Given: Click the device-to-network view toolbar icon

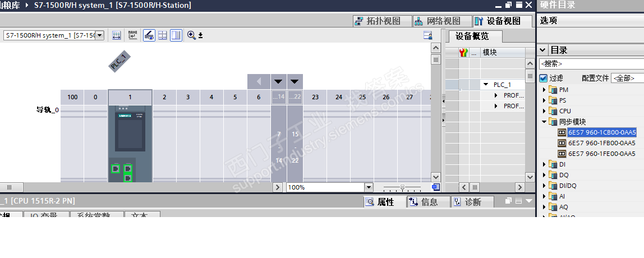Looking at the screenshot, I should [117, 35].
